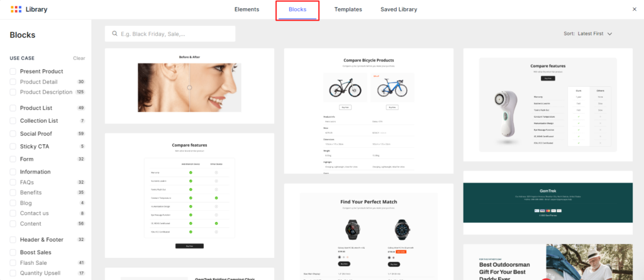This screenshot has width=644, height=280.
Task: Pick the Find Your Perfect Match block
Action: click(369, 232)
